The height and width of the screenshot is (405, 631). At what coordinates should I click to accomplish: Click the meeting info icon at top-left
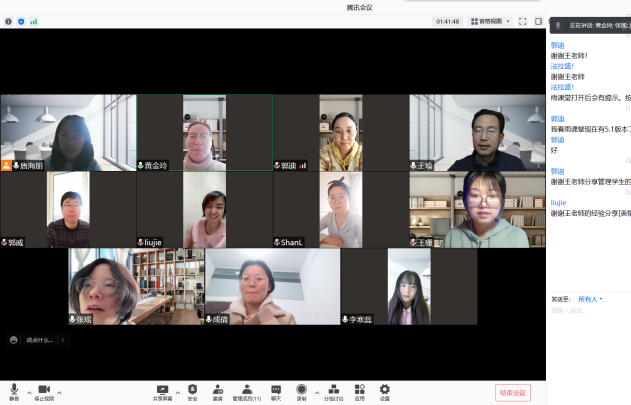coord(9,20)
